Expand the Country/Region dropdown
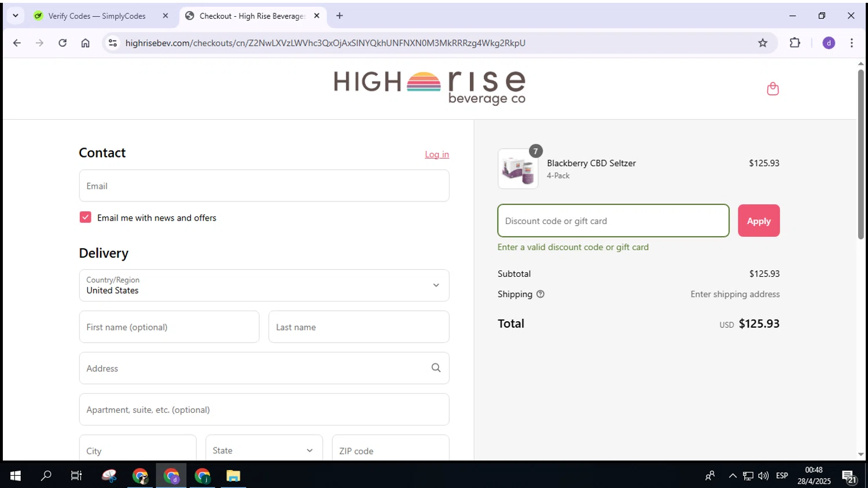868x488 pixels. [x=264, y=285]
